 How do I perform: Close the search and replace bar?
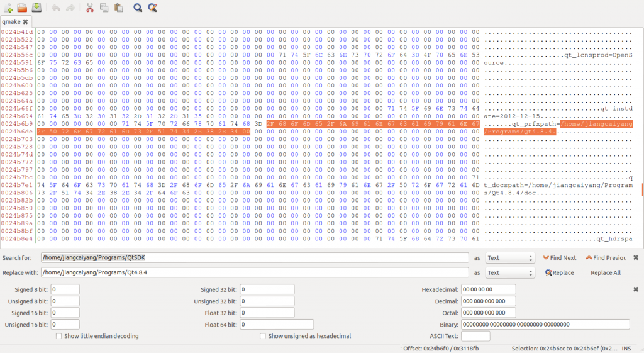point(636,257)
